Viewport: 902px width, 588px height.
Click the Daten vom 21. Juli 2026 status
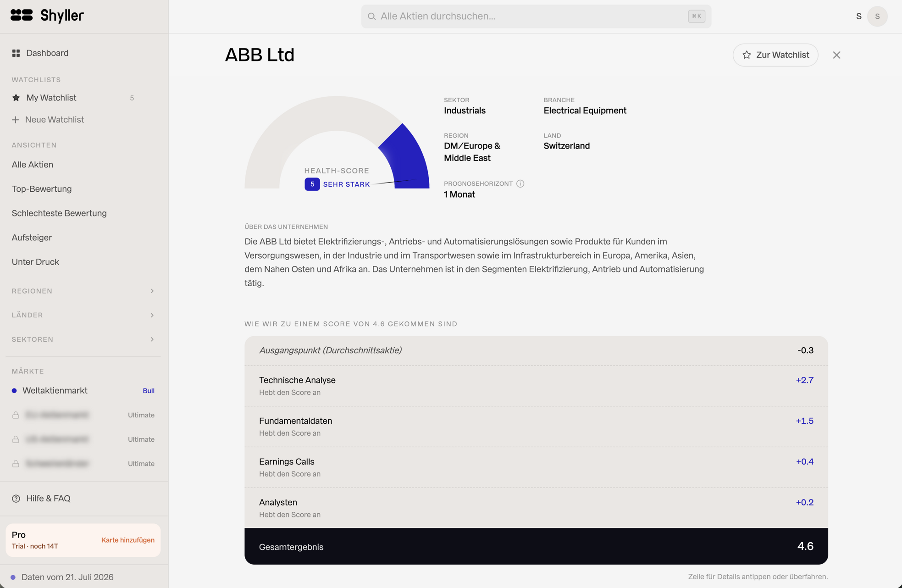pos(67,577)
